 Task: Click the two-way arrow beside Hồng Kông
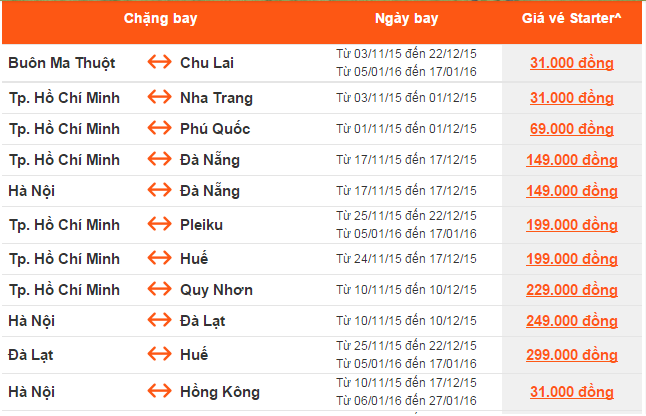pos(160,389)
